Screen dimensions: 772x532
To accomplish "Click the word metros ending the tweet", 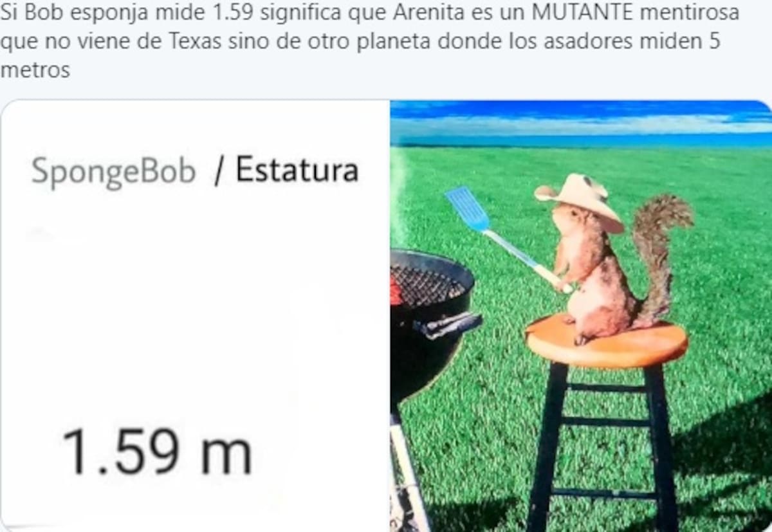I will [35, 69].
